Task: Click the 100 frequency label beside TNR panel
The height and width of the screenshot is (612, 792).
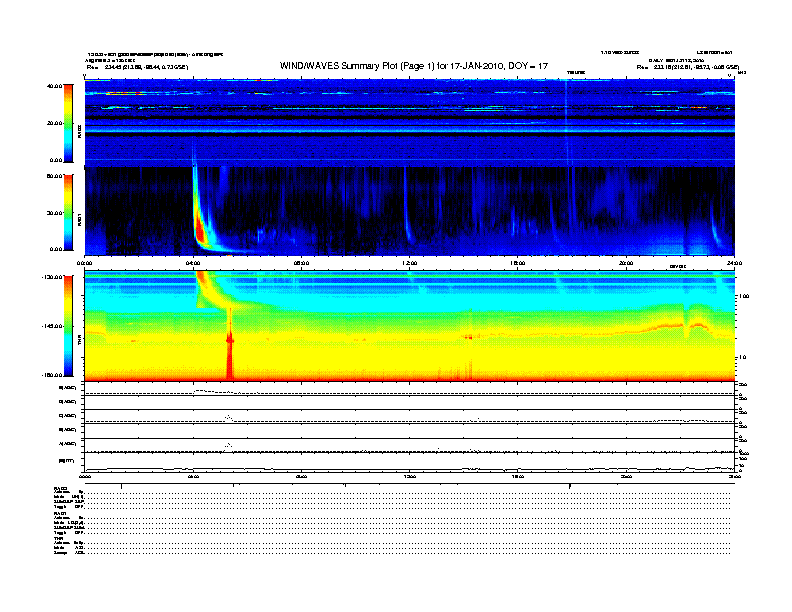Action: [744, 296]
